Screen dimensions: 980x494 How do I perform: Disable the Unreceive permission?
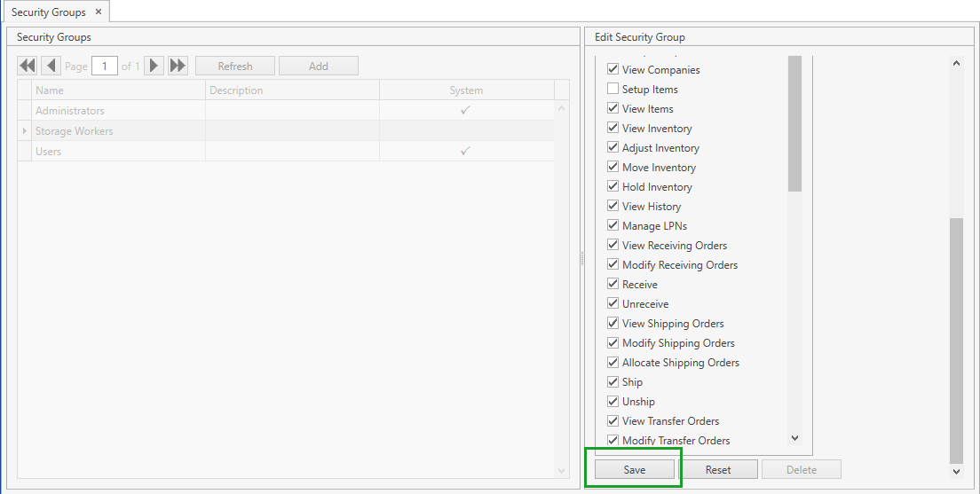(612, 304)
